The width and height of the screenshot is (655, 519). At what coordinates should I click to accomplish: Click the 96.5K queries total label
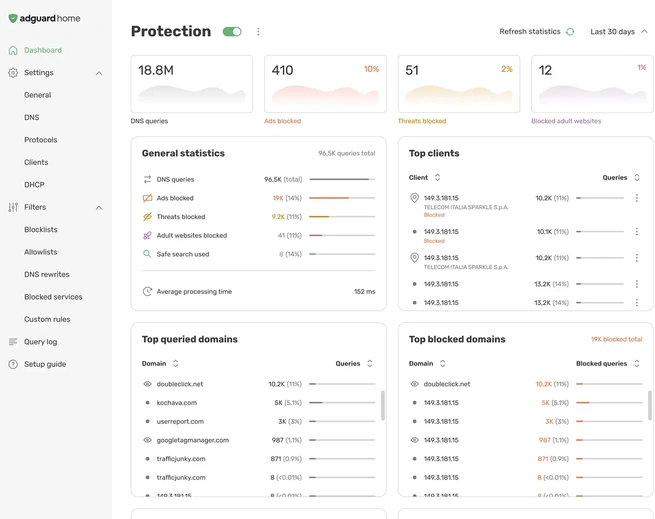click(x=347, y=153)
